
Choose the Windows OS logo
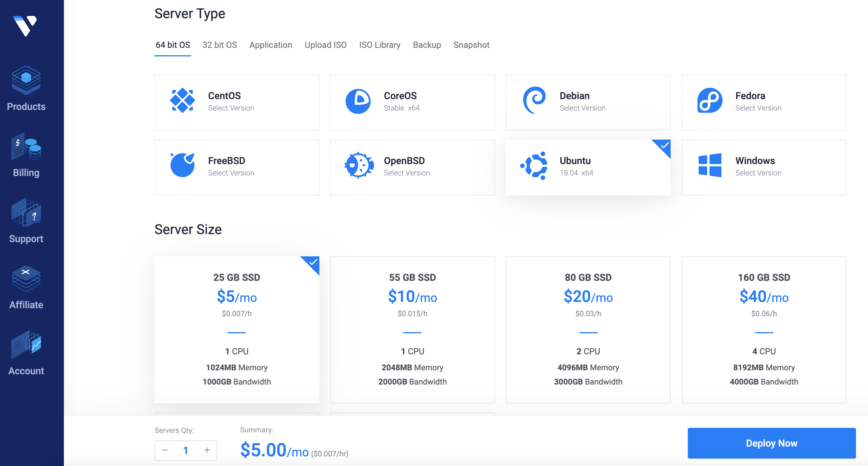[x=710, y=166]
